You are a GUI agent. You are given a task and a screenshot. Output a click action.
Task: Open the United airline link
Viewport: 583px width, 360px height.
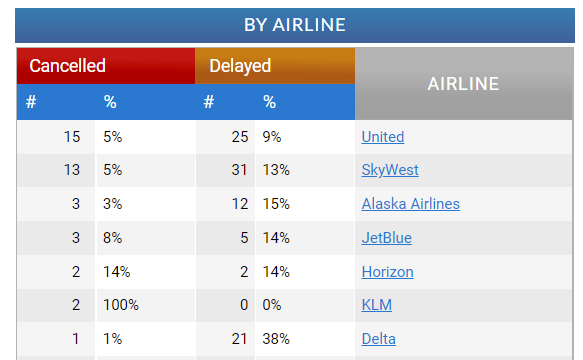point(383,137)
